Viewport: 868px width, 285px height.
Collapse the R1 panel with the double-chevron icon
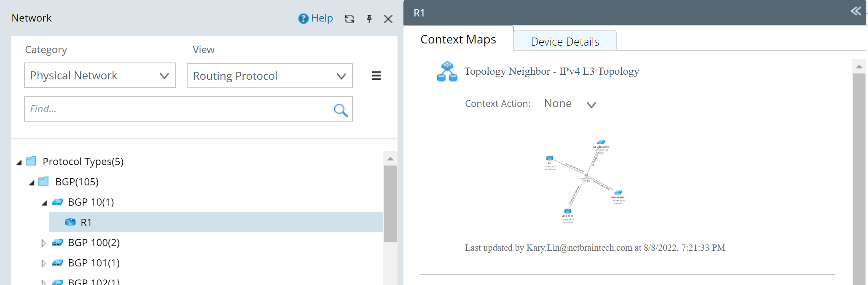(855, 11)
